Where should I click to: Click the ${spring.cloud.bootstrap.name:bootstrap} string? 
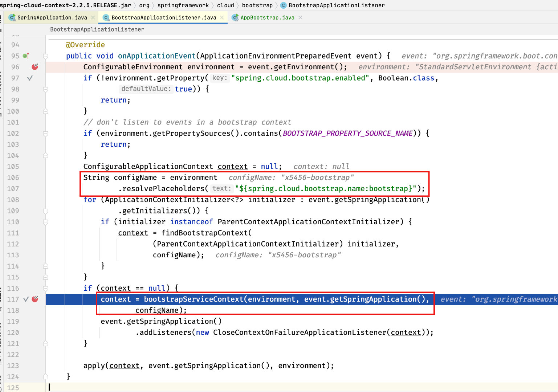point(325,188)
